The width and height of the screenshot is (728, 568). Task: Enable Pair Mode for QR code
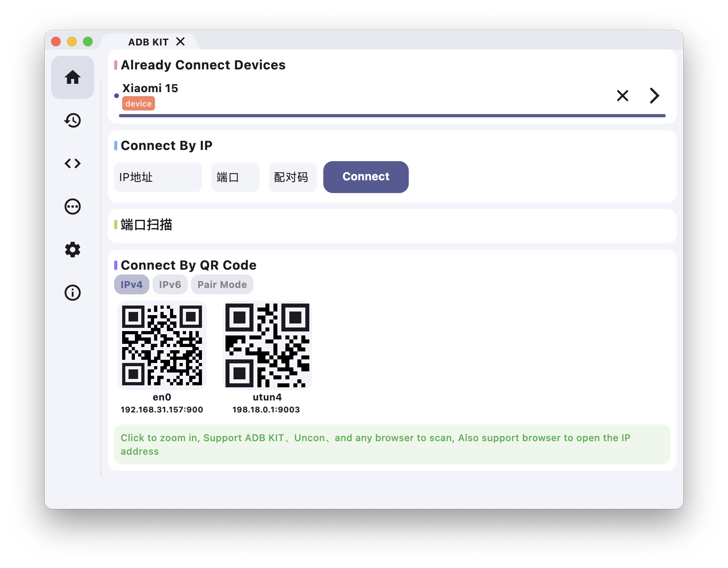point(222,284)
